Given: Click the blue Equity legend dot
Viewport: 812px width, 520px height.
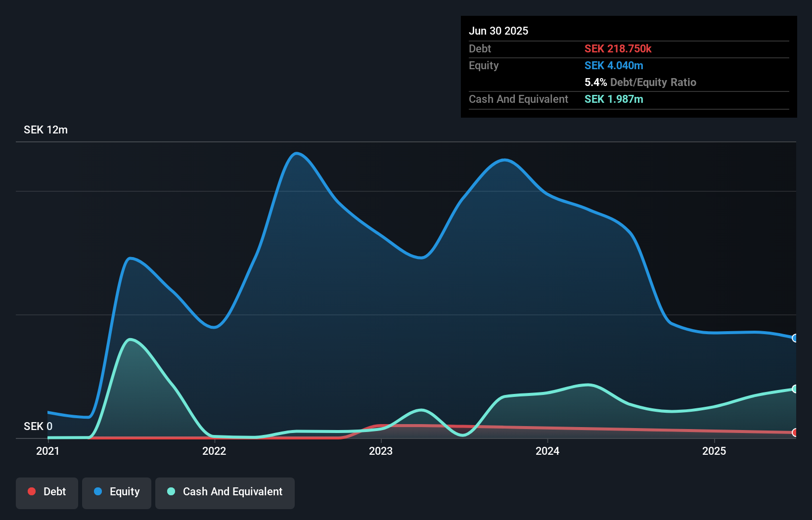Looking at the screenshot, I should pyautogui.click(x=98, y=491).
